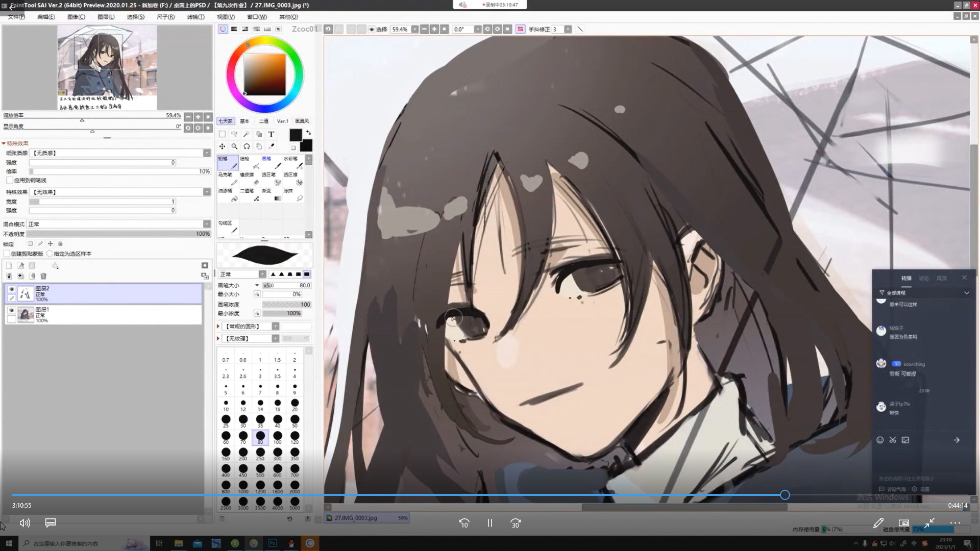Toggle lock painting pencil icon
This screenshot has height=551, width=980.
coord(40,244)
